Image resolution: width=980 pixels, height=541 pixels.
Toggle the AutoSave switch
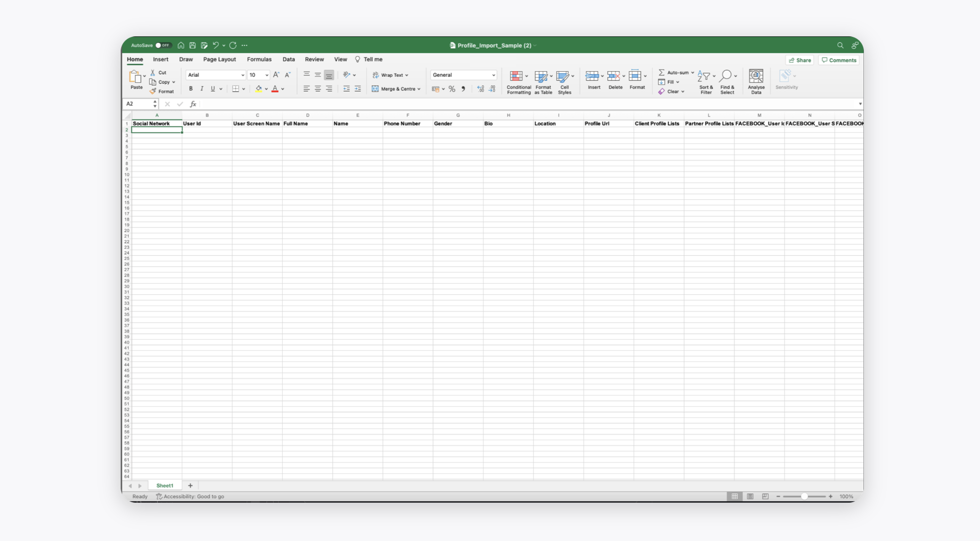tap(163, 46)
